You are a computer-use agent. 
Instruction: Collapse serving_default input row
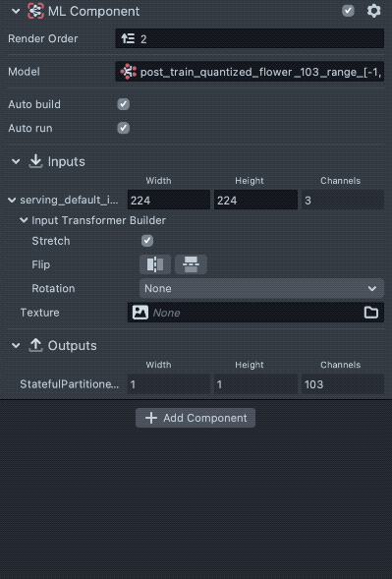(12, 201)
